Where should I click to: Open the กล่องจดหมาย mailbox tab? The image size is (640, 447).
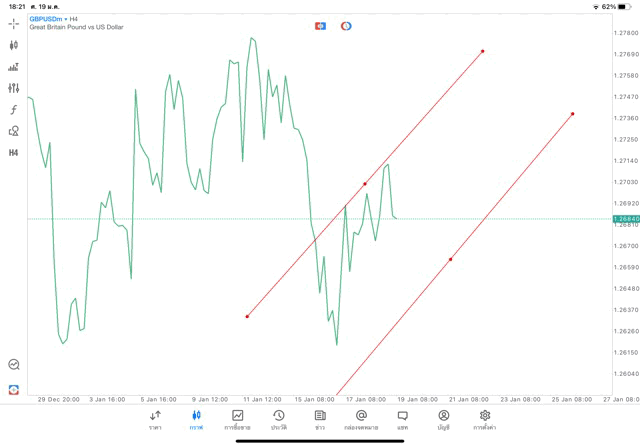(x=361, y=419)
